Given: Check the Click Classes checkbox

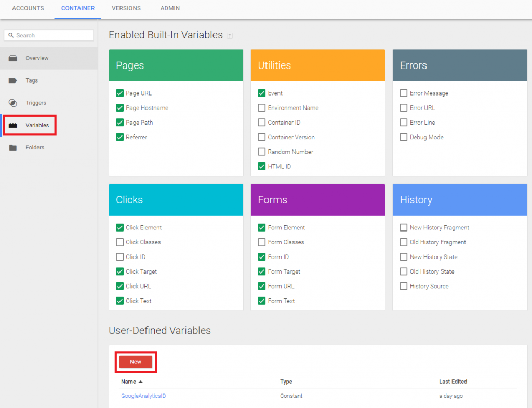Looking at the screenshot, I should [120, 242].
